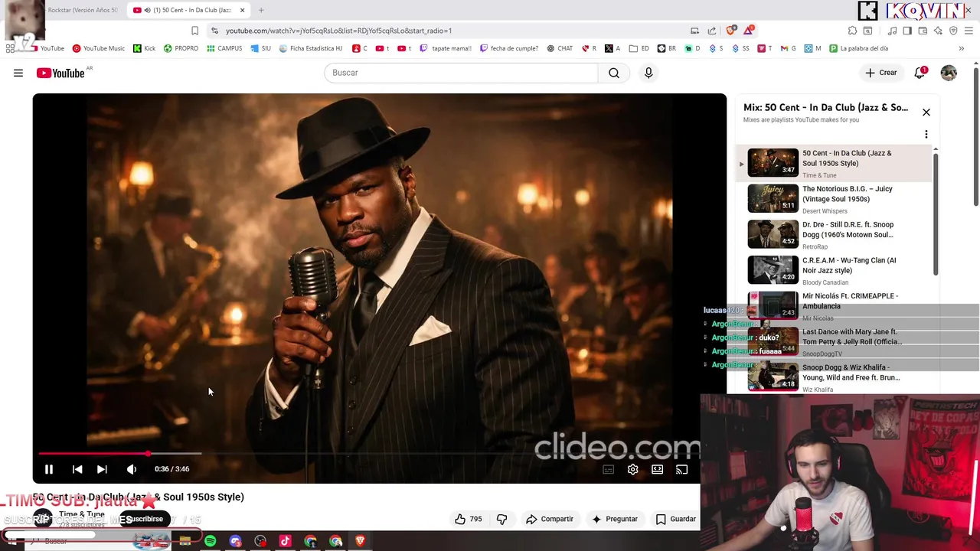Open the SIU bookmark
This screenshot has height=551, width=980.
(x=260, y=48)
